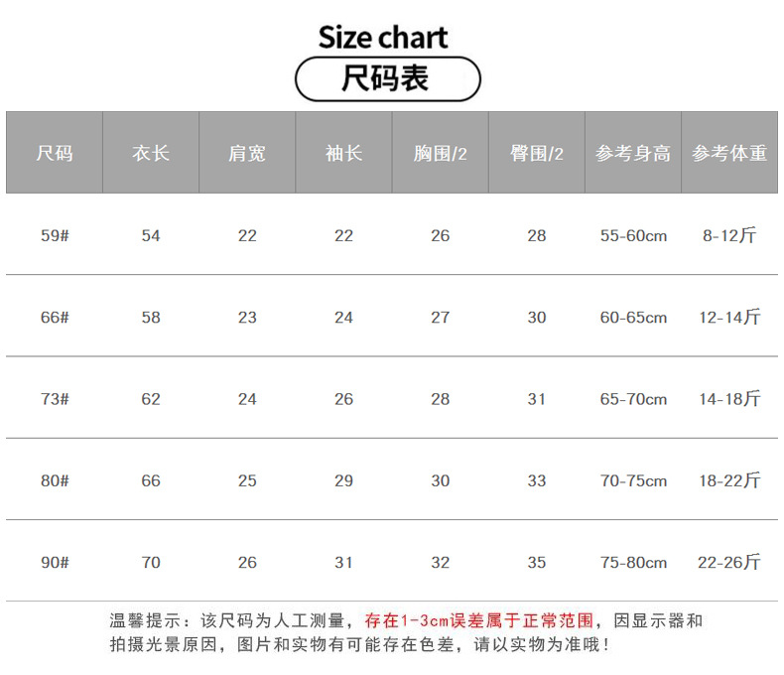Select the 70-75cm height cell

coord(633,480)
